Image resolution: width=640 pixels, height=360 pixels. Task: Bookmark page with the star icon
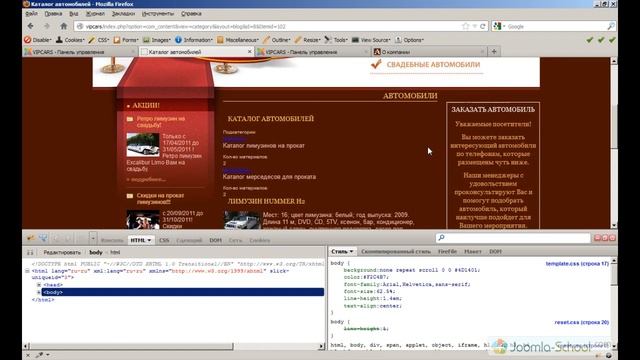(466, 26)
